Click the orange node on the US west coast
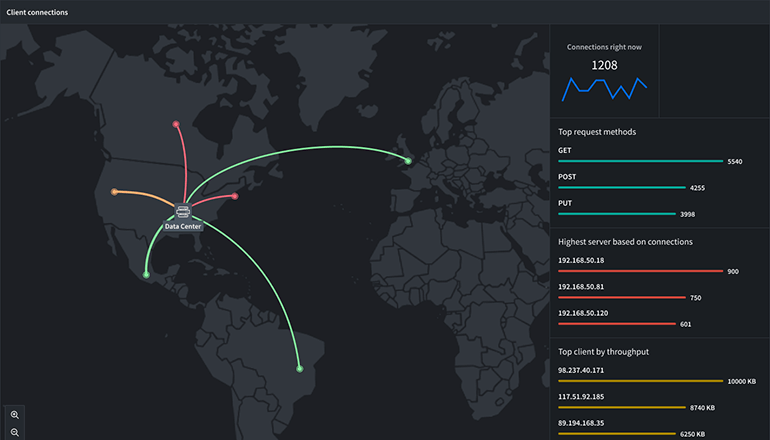770x440 pixels. pyautogui.click(x=114, y=192)
